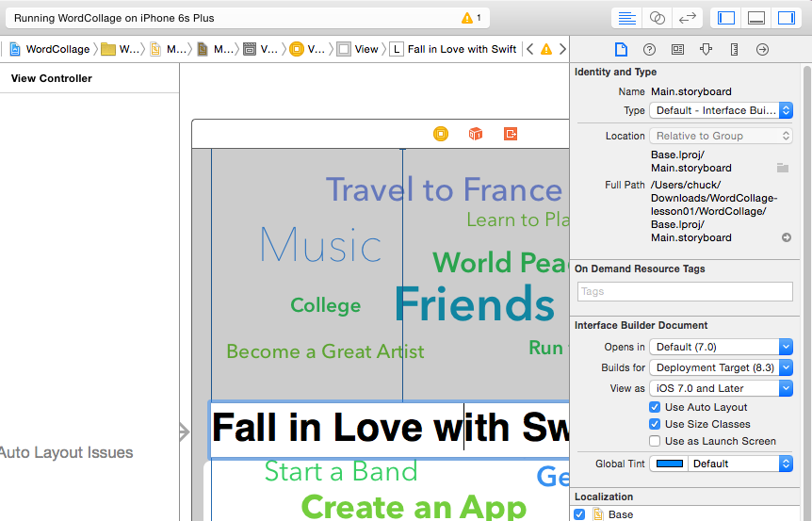The height and width of the screenshot is (521, 812).
Task: Go to previous issue with left chevron
Action: coord(529,49)
